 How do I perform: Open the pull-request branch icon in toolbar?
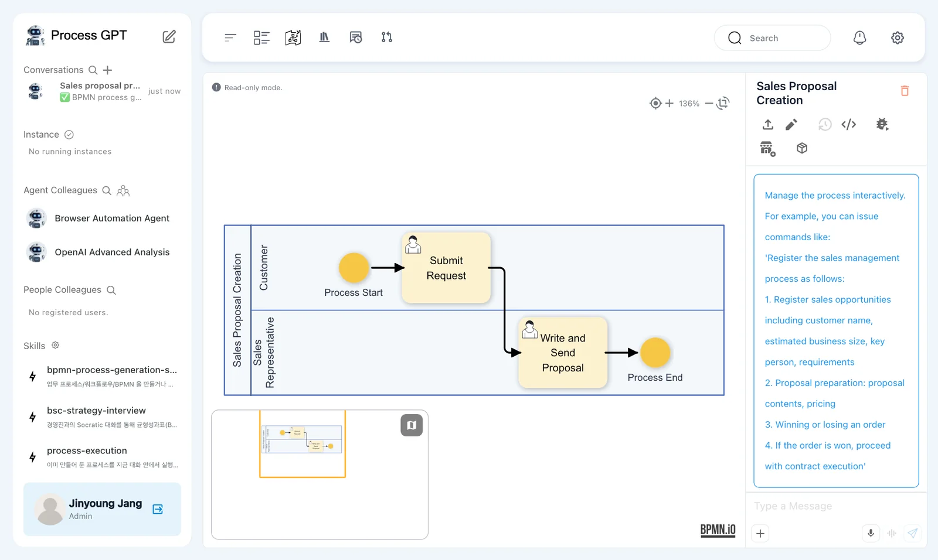pos(387,37)
